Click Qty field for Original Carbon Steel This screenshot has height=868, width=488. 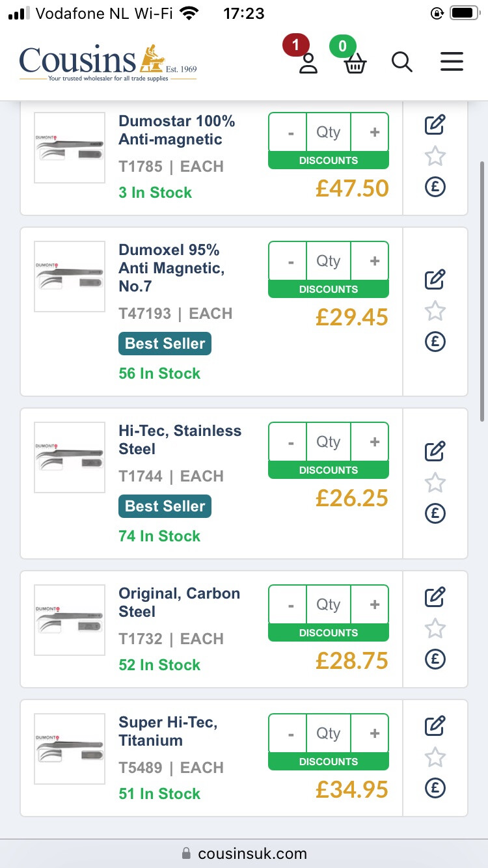(x=329, y=605)
